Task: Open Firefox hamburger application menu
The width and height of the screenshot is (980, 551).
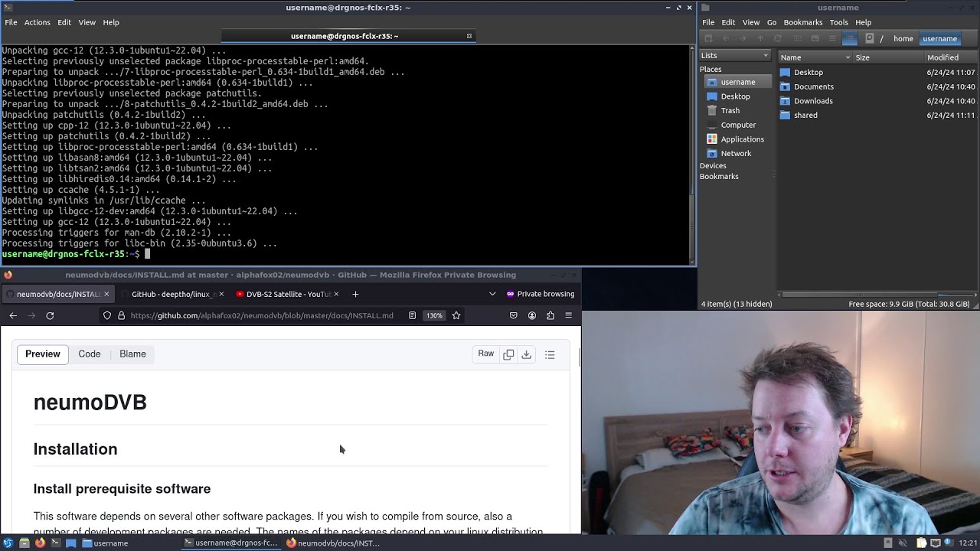Action: [x=568, y=315]
